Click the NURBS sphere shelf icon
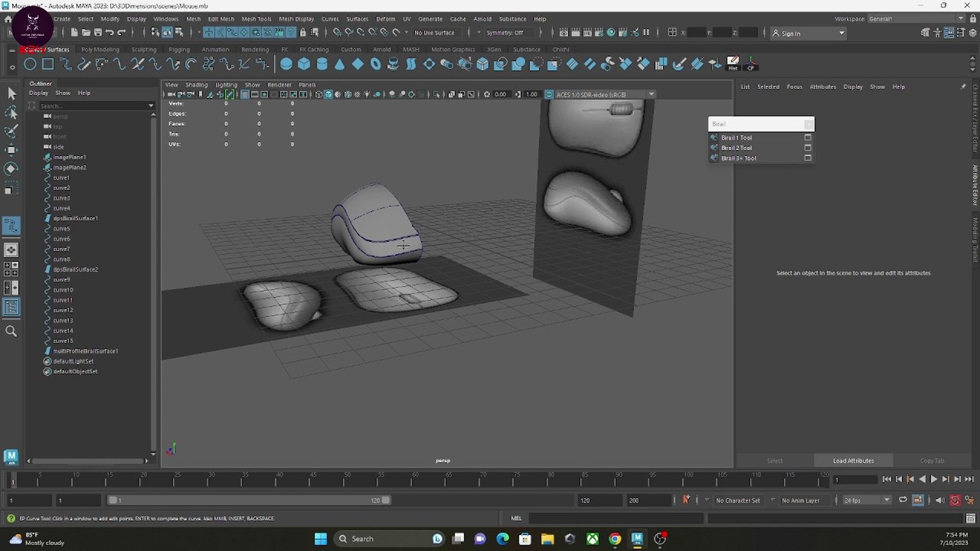This screenshot has width=980, height=551. (x=286, y=64)
